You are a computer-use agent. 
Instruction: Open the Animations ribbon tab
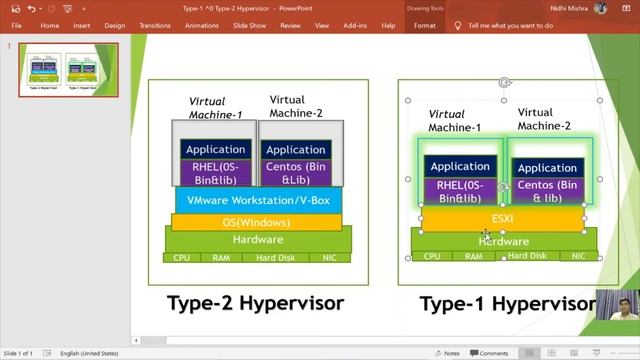tap(202, 25)
